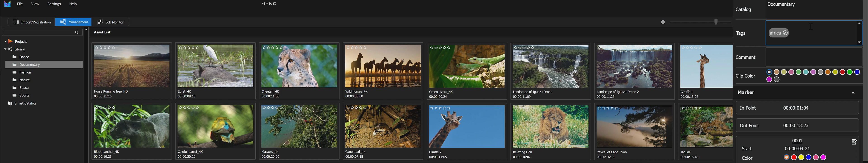Click the search magnifier icon
The image size is (868, 163).
[x=76, y=32]
